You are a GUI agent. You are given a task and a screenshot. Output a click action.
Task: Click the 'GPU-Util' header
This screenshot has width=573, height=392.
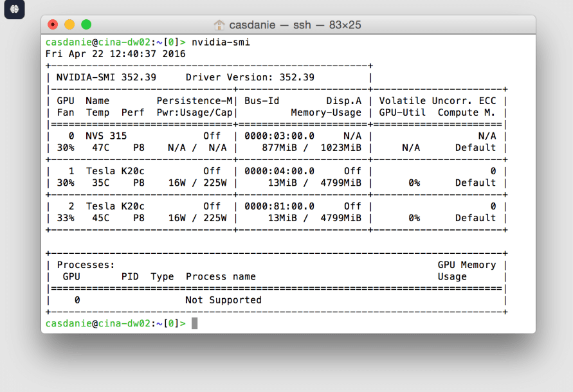[403, 112]
